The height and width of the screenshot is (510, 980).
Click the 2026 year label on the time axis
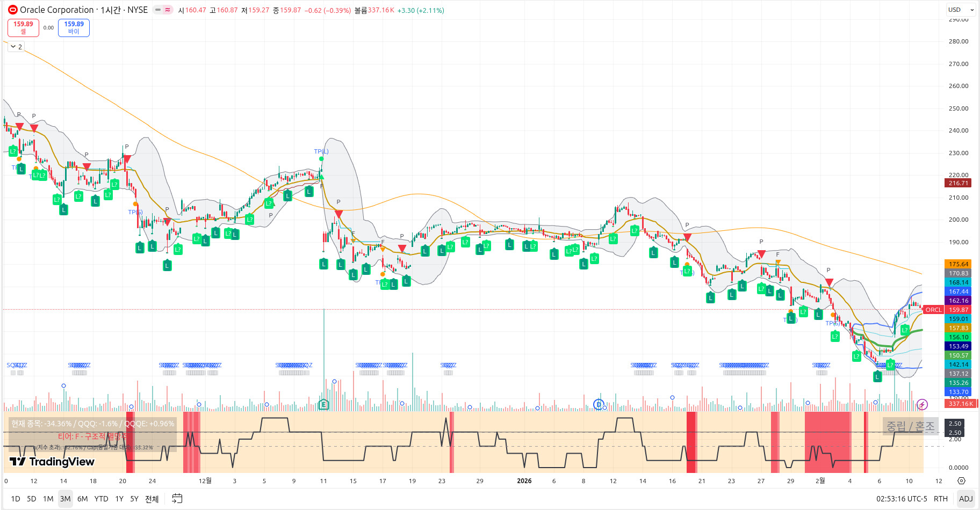click(x=524, y=481)
